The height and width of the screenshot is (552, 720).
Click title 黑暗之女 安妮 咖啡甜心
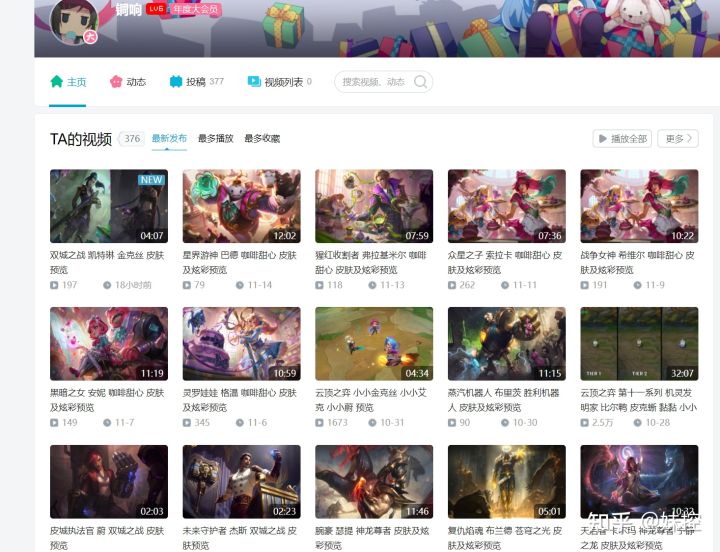point(107,400)
